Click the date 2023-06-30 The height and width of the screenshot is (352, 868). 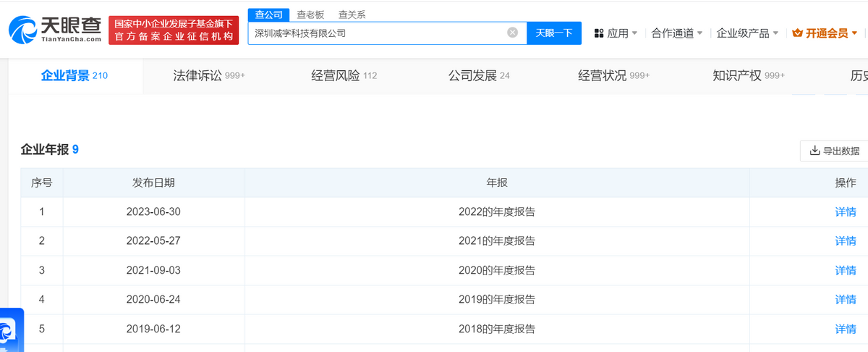point(153,212)
